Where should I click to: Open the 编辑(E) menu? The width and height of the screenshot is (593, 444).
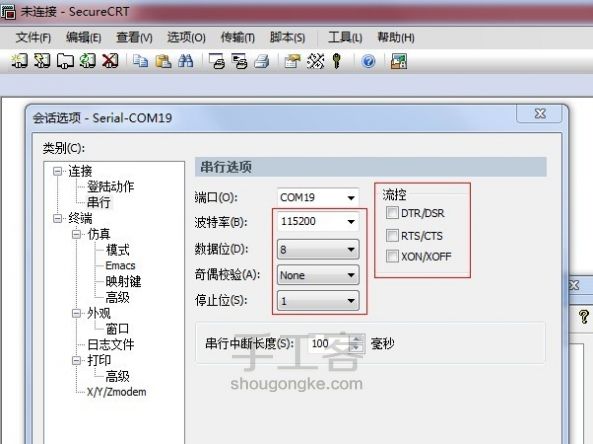point(84,37)
